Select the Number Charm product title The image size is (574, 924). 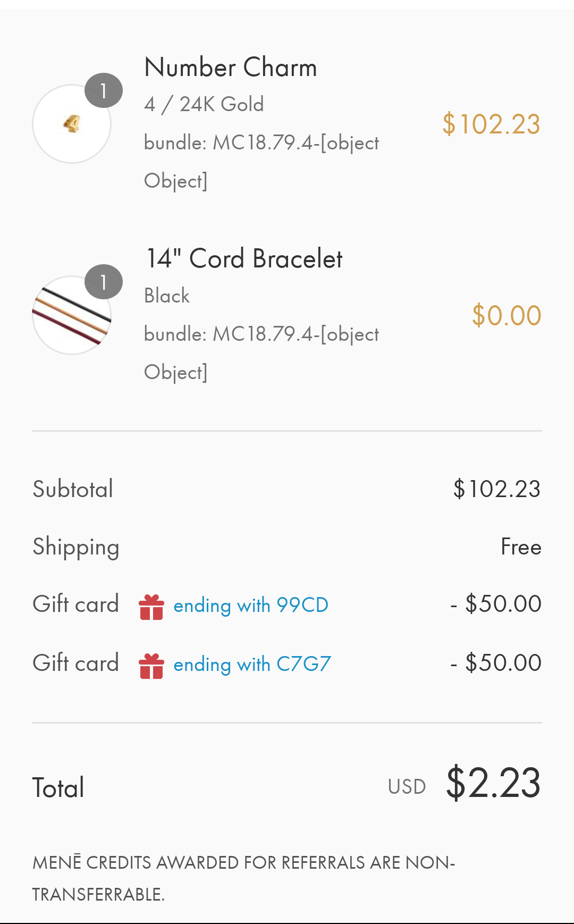click(231, 68)
